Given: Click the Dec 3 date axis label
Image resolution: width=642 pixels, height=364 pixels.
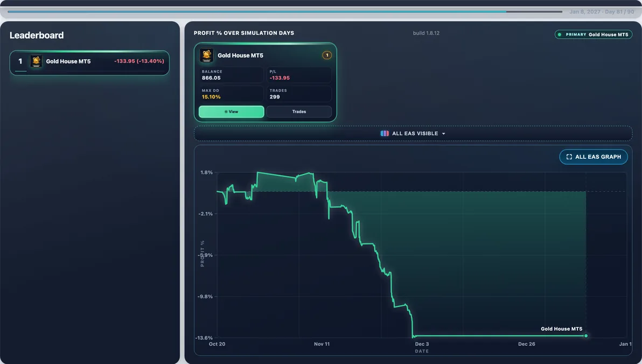Looking at the screenshot, I should click(422, 344).
